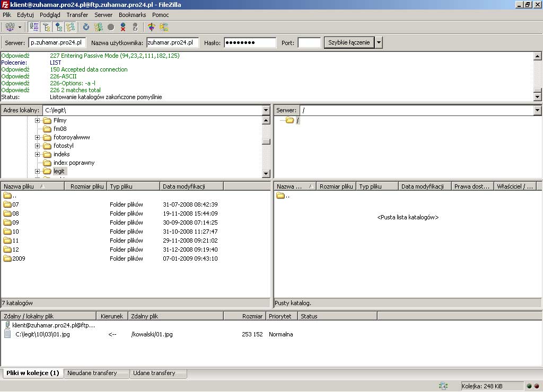543x392 pixels.
Task: Open the Site Manager icon
Action: pos(10,27)
